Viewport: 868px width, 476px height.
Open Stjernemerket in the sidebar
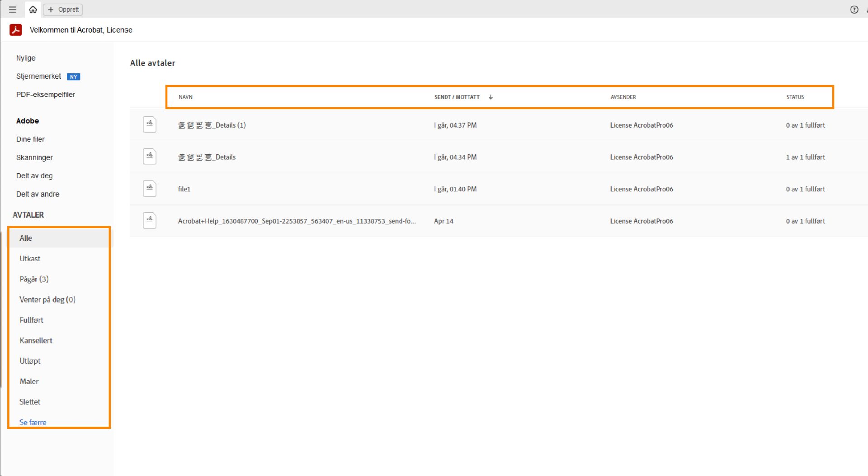click(38, 76)
